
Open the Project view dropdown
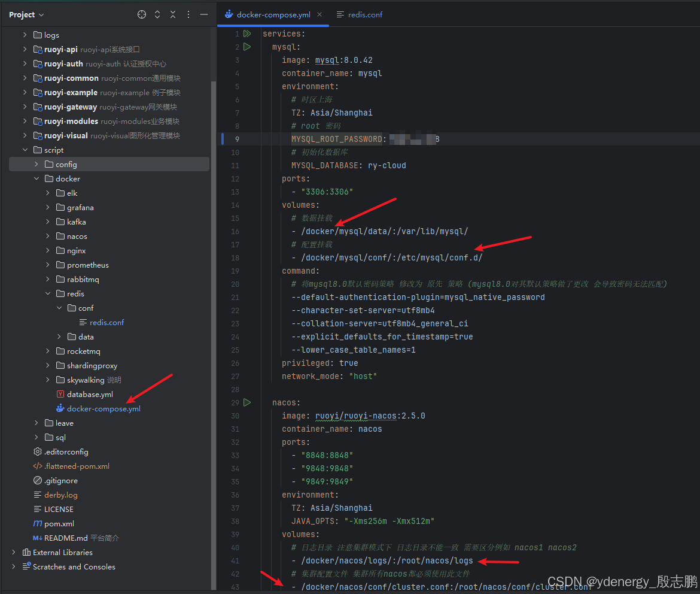[x=26, y=14]
